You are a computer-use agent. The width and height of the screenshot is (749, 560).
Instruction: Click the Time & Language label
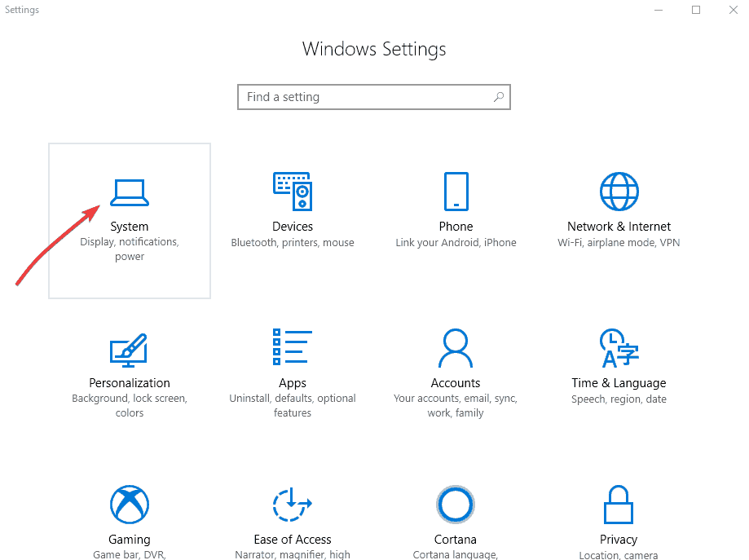pyautogui.click(x=619, y=384)
